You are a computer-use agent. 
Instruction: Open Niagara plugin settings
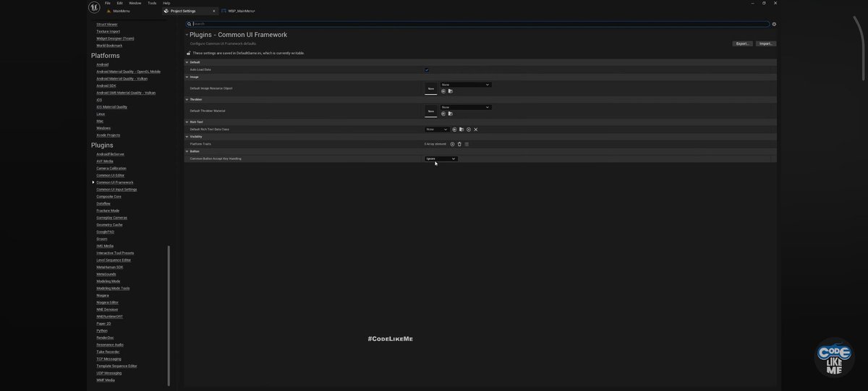coord(103,295)
